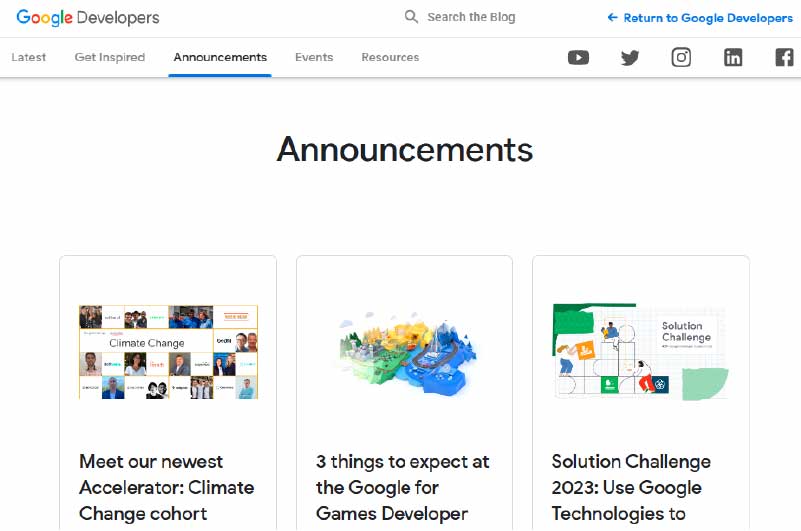Click the 'Announcements' page heading
The image size is (801, 531).
coord(405,149)
